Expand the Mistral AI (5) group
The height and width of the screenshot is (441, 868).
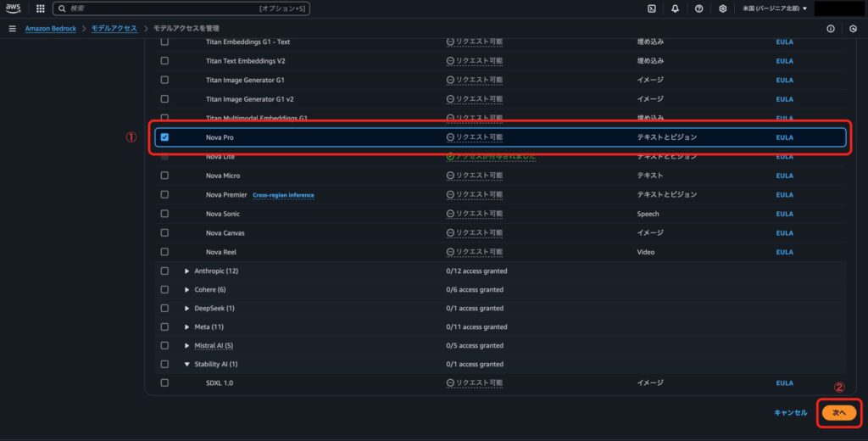tap(187, 346)
